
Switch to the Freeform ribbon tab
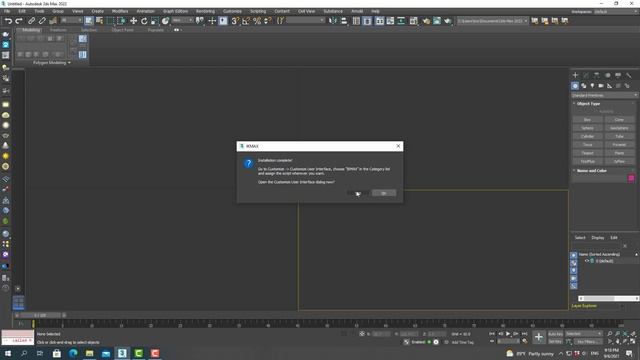[58, 30]
